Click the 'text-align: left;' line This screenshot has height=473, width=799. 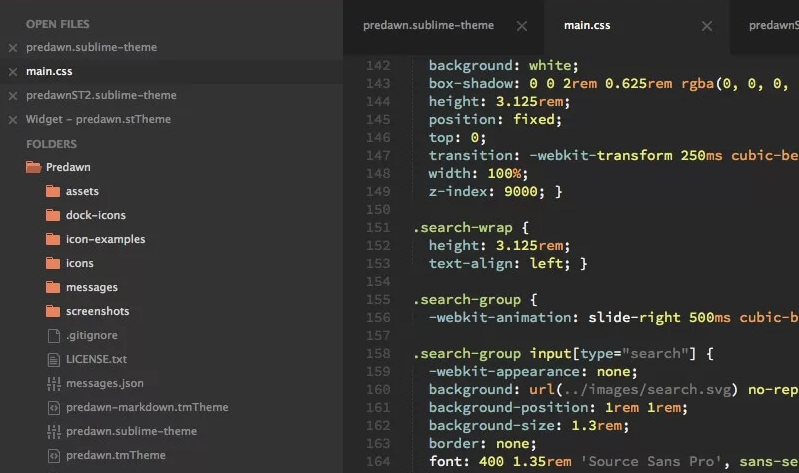tap(499, 264)
